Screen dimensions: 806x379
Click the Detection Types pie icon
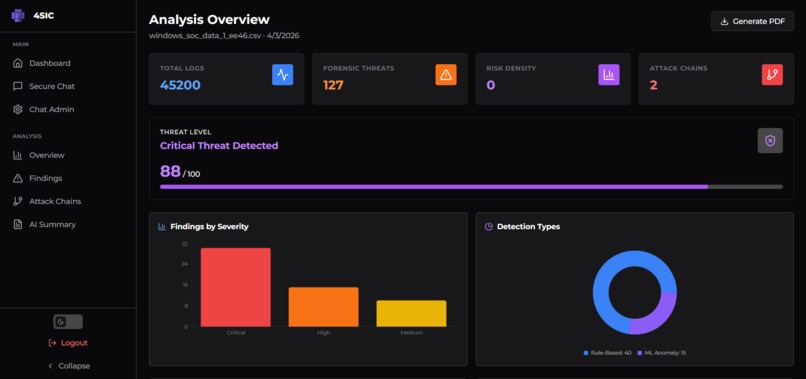489,227
